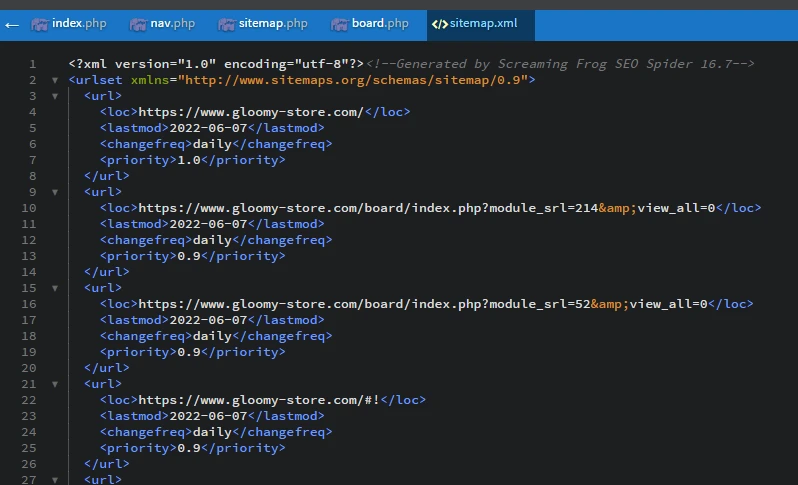Image resolution: width=798 pixels, height=485 pixels.
Task: Click the lastmod date on line 17
Action: (x=208, y=320)
